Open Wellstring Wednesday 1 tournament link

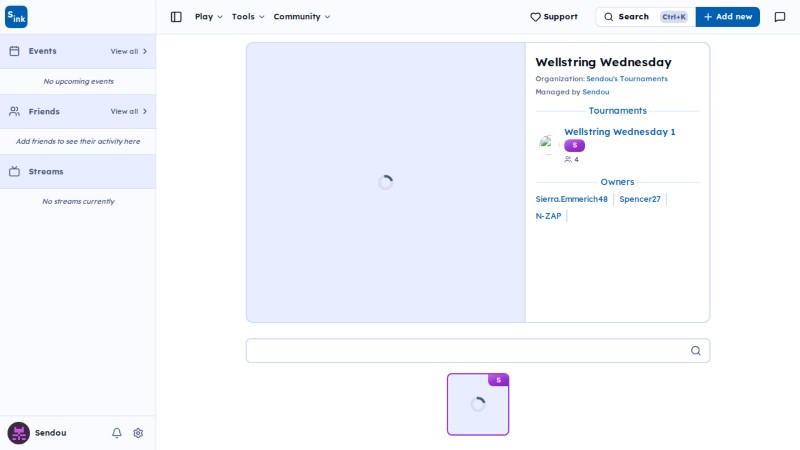[619, 132]
